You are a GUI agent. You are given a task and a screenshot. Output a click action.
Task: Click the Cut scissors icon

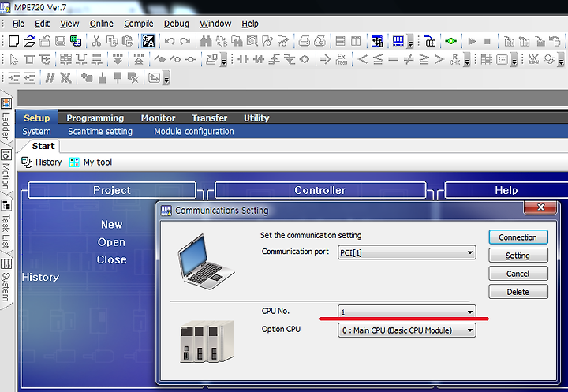pos(96,41)
